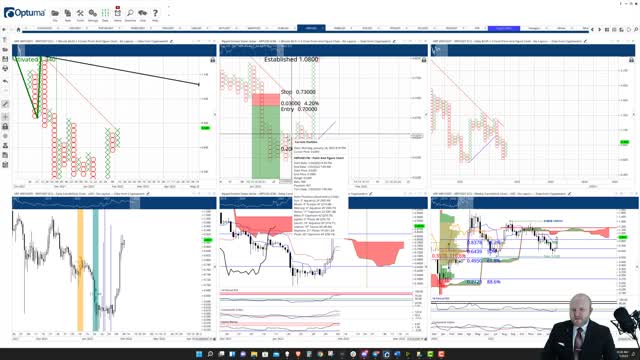Screen dimensions: 640x360
Task: Open the Brave browser from the taskbar
Action: [298, 354]
